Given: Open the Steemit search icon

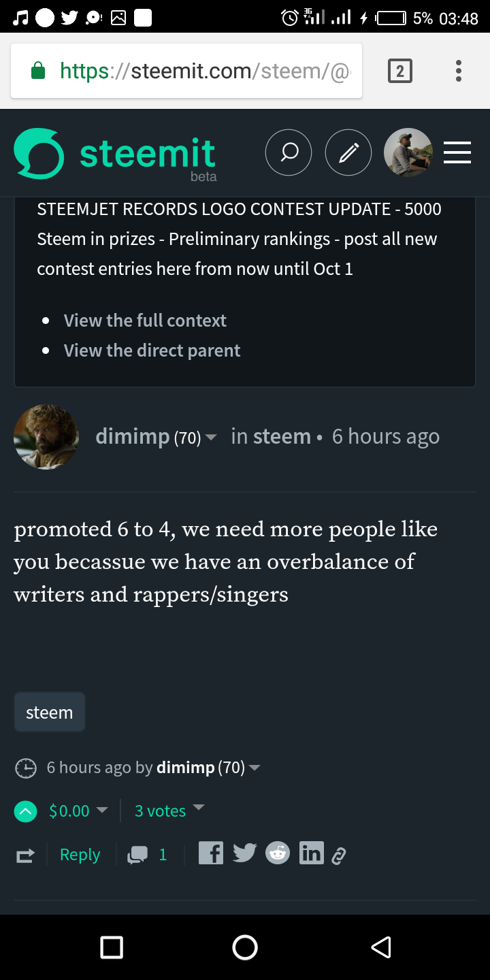Looking at the screenshot, I should tap(289, 153).
